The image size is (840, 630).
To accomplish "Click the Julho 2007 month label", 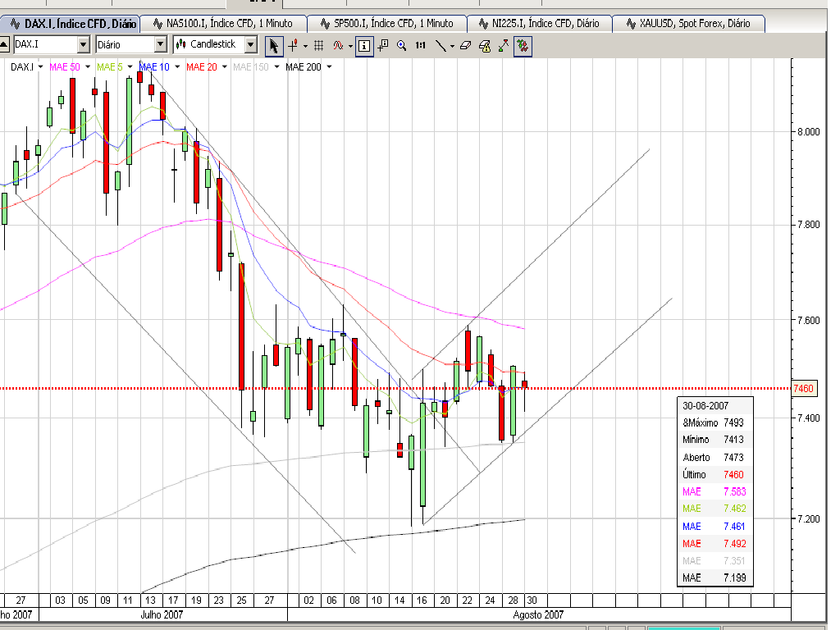I will pos(162,614).
